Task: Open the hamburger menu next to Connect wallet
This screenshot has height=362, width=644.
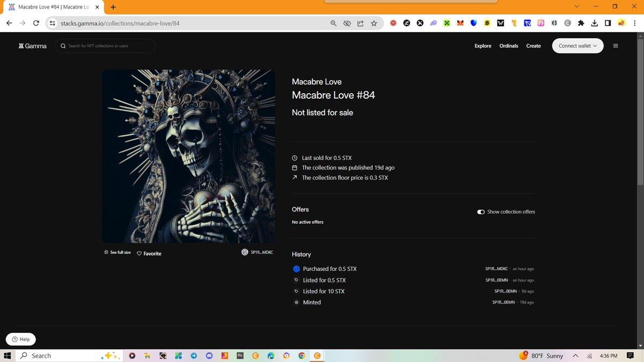Action: (x=616, y=46)
